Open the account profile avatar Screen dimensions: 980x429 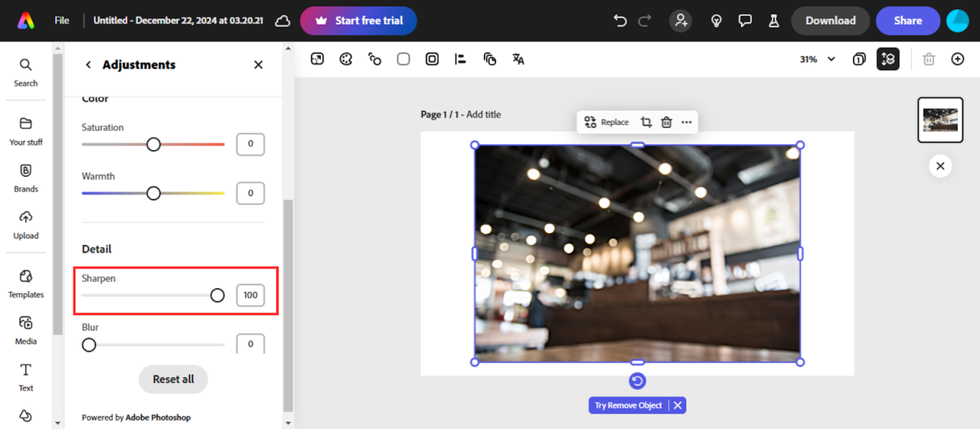(958, 21)
